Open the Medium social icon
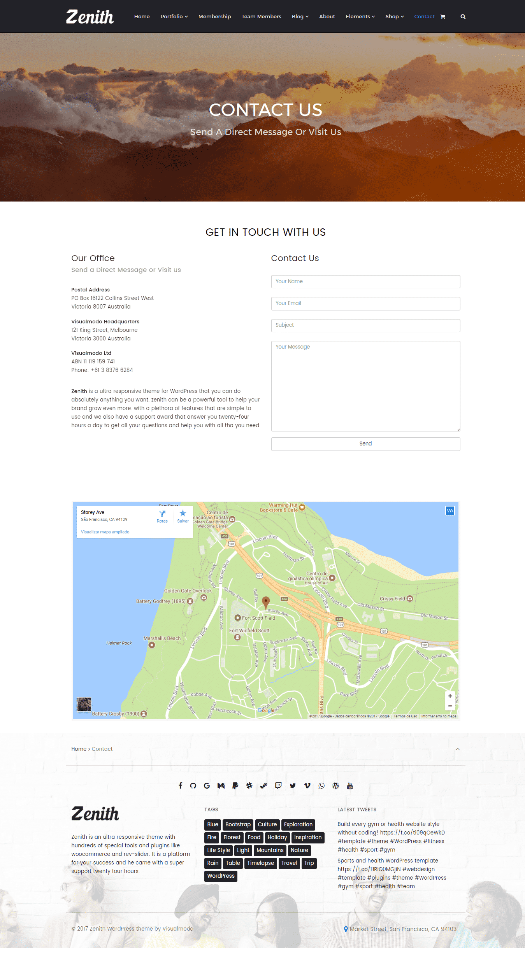This screenshot has width=525, height=980. (x=221, y=785)
